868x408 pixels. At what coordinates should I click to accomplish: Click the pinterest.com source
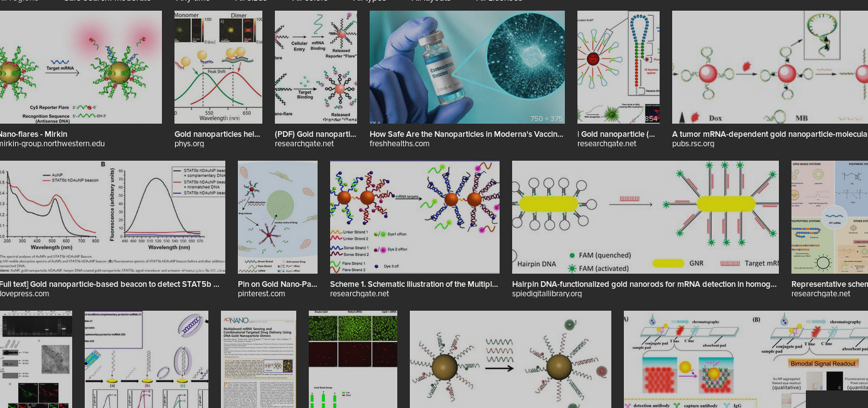(x=262, y=294)
